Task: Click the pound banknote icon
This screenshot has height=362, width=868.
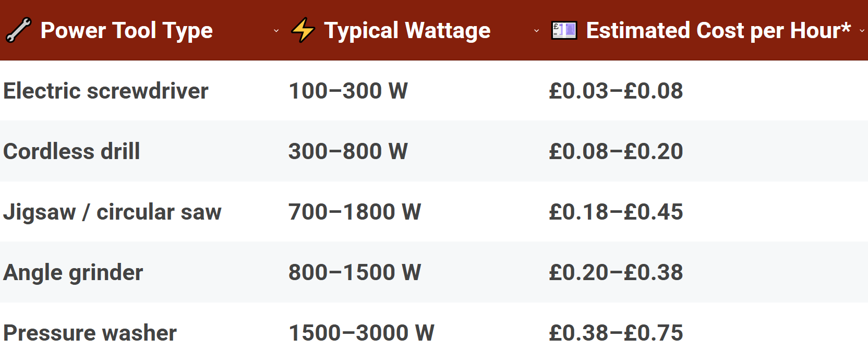Action: pyautogui.click(x=564, y=30)
